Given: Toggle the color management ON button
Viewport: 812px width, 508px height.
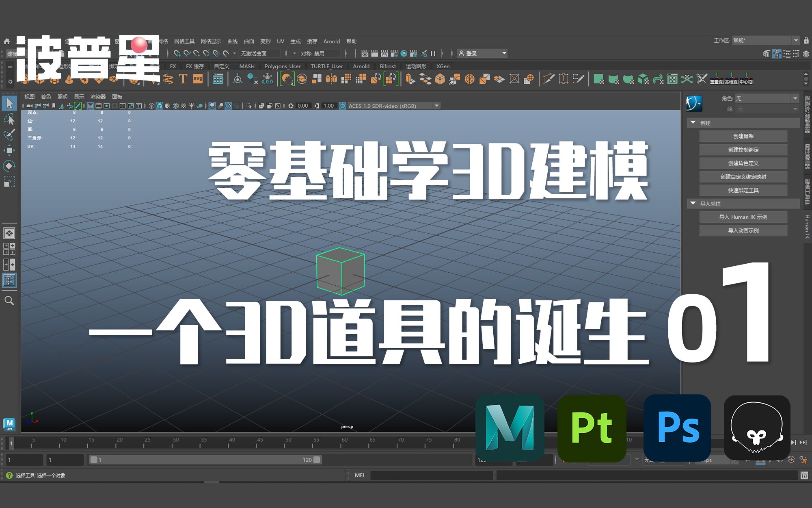Looking at the screenshot, I should pyautogui.click(x=342, y=106).
